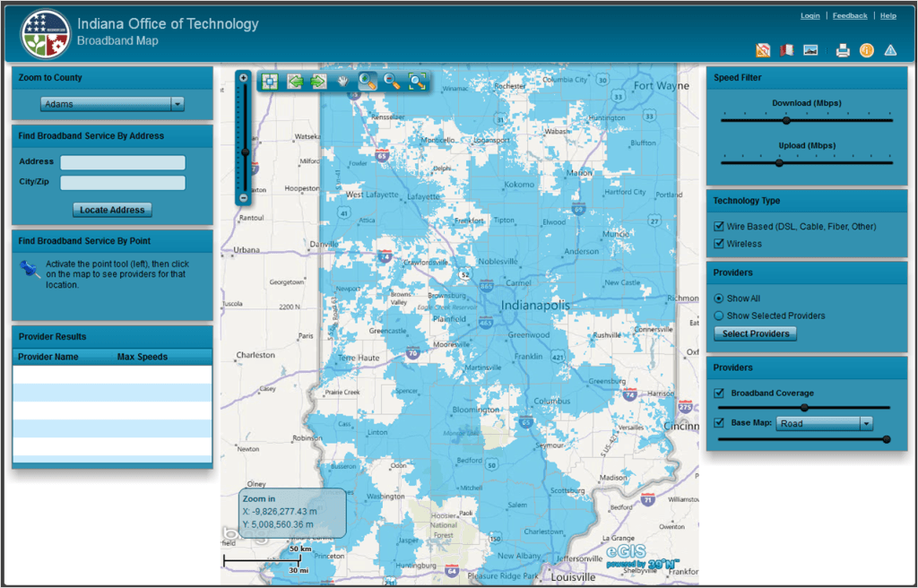This screenshot has height=588, width=918.
Task: Click the landscape picture icon in header
Action: (x=810, y=50)
